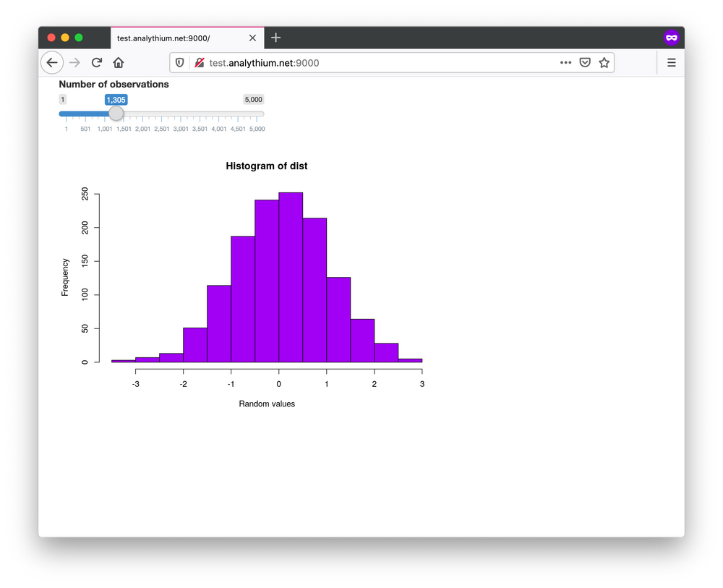This screenshot has height=588, width=723.
Task: Click the observations slider handle
Action: [116, 114]
